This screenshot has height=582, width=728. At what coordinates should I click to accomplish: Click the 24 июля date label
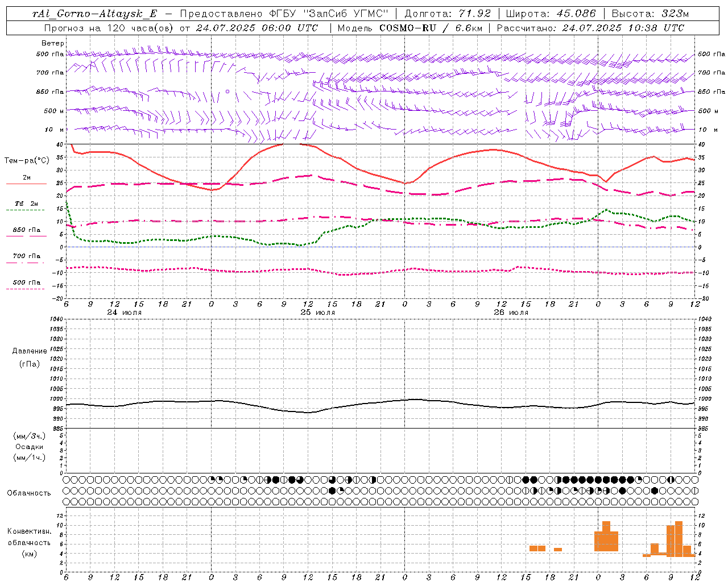click(x=125, y=313)
